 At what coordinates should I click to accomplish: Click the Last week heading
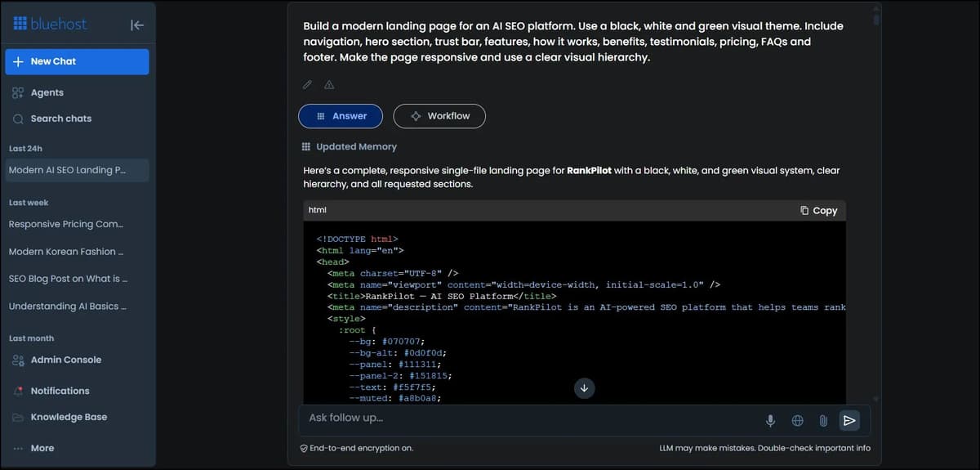tap(29, 203)
